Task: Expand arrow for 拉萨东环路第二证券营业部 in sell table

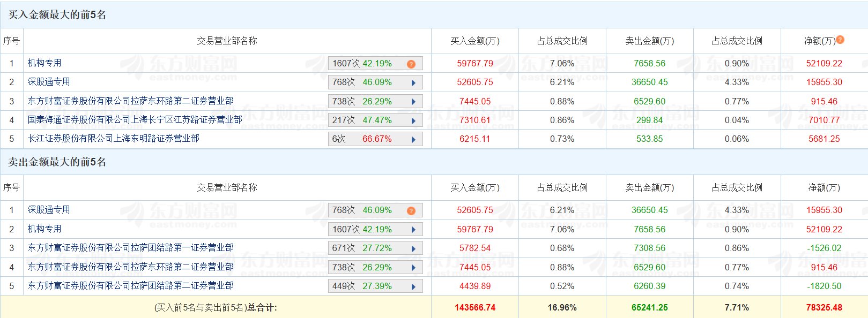Action: (x=413, y=268)
